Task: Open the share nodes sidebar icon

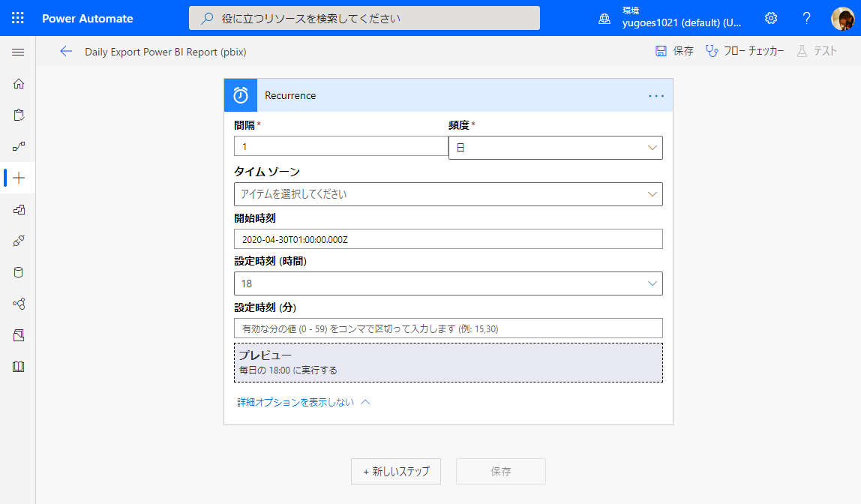Action: [19, 304]
